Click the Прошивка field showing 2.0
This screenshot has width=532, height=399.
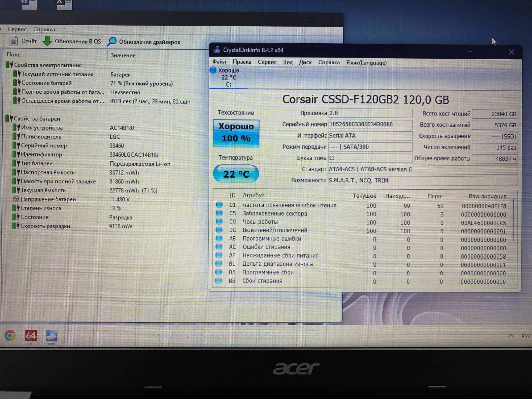(x=371, y=113)
